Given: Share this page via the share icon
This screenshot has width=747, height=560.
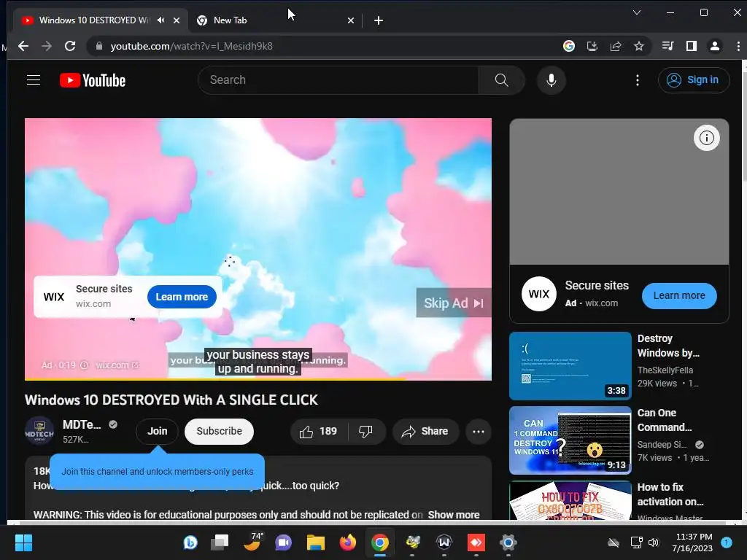Looking at the screenshot, I should 616,46.
